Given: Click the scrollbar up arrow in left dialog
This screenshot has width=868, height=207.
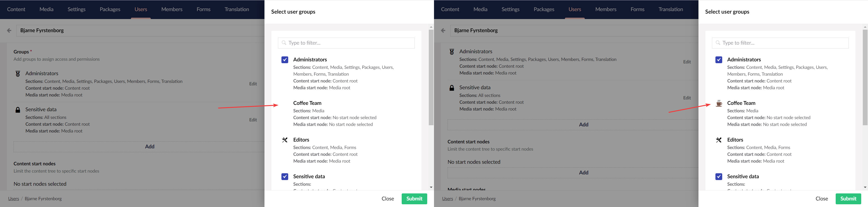Looking at the screenshot, I should pyautogui.click(x=431, y=27).
